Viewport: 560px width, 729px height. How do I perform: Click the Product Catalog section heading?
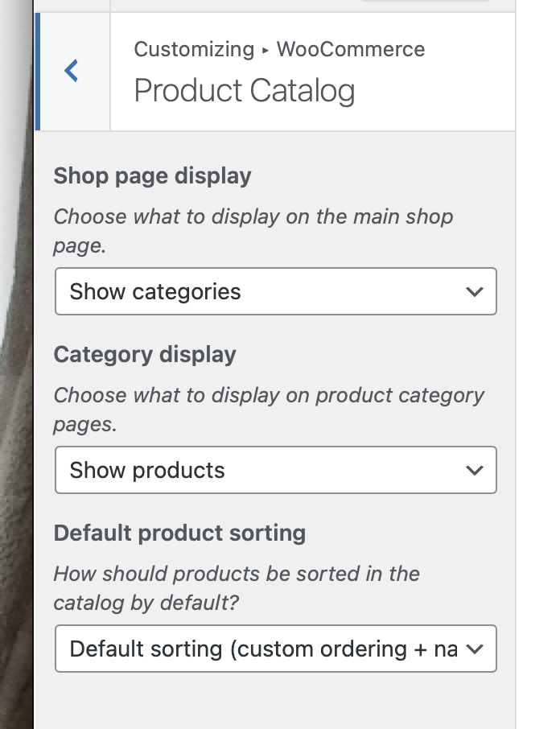point(244,90)
